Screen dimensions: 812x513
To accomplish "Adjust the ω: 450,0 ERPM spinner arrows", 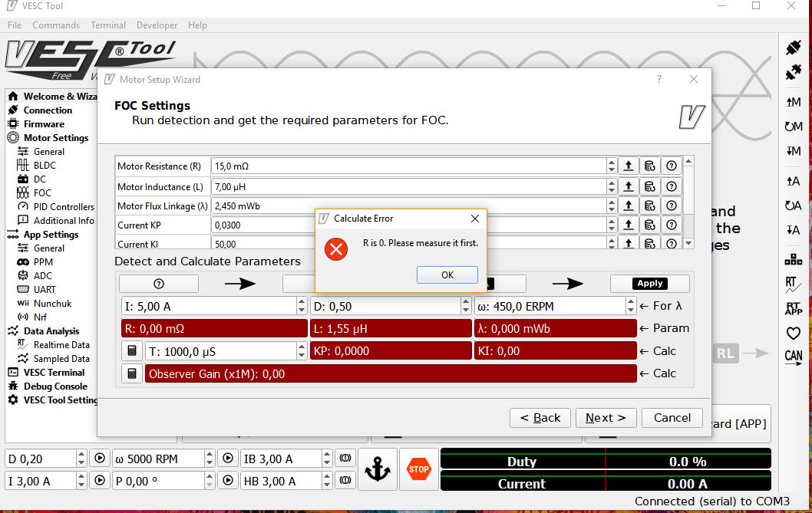I will click(631, 306).
